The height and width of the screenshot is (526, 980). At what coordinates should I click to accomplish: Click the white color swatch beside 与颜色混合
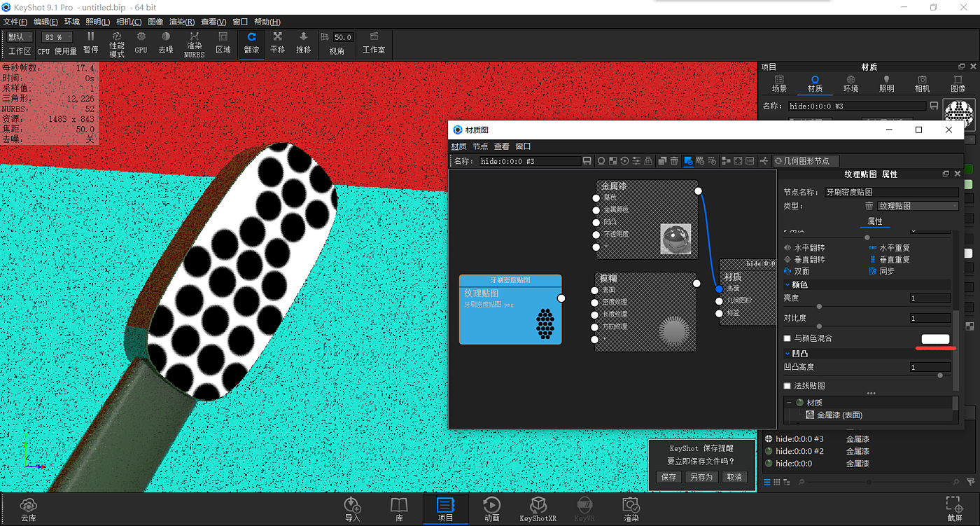[x=935, y=339]
